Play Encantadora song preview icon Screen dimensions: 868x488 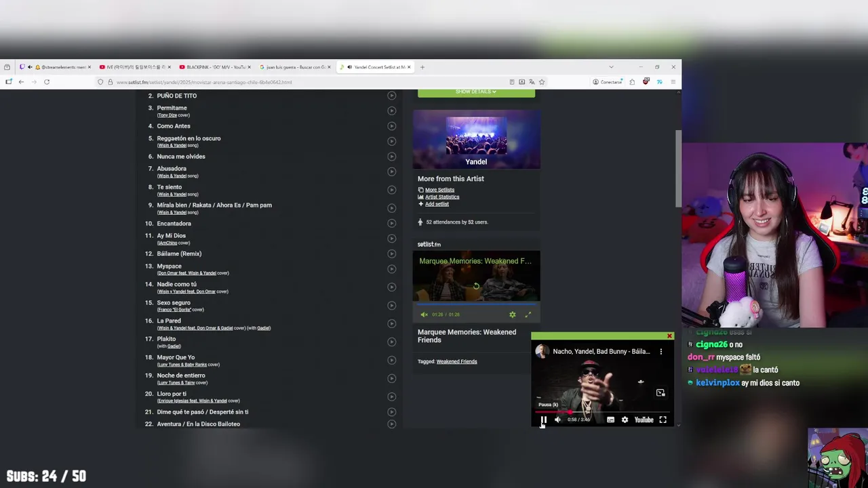(x=391, y=224)
